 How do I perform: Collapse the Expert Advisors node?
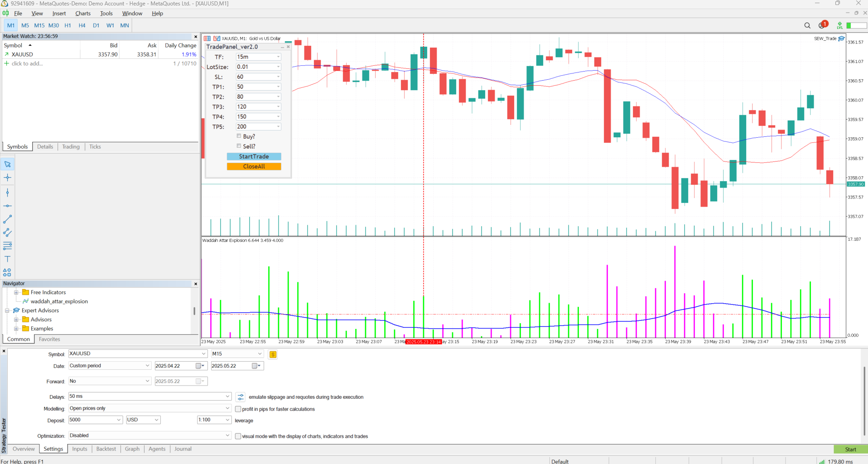click(x=7, y=310)
